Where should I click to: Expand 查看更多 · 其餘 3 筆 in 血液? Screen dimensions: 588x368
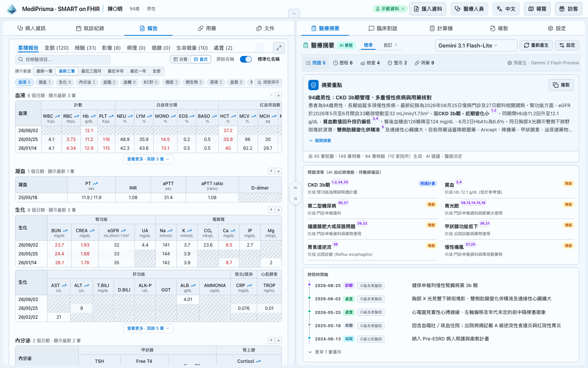[x=148, y=159]
